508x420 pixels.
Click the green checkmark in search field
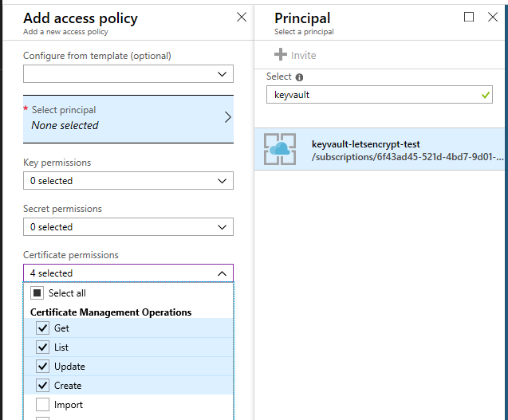tap(486, 94)
